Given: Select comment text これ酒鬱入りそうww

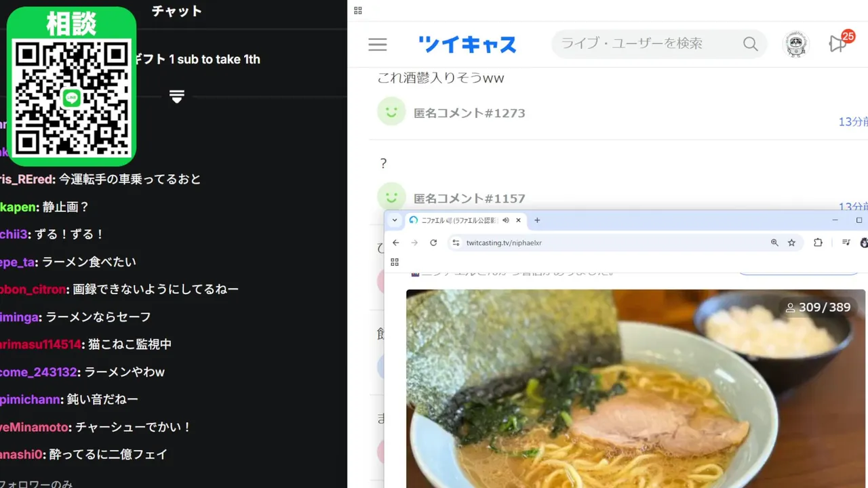Looking at the screenshot, I should 441,78.
